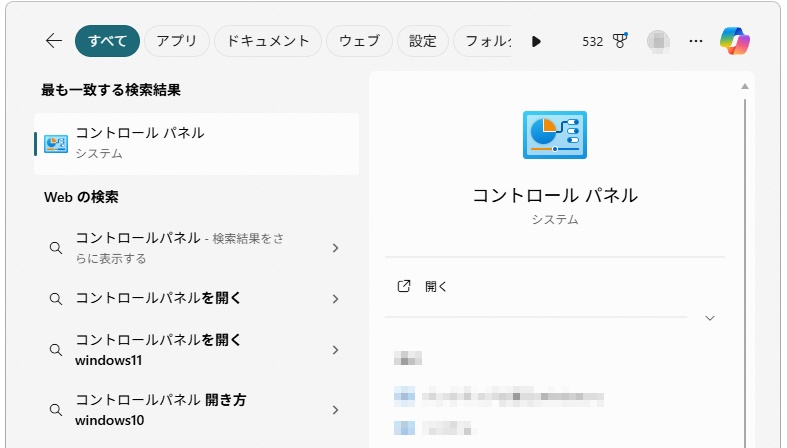
Task: Click the large Control Panel icon in preview
Action: 555,135
